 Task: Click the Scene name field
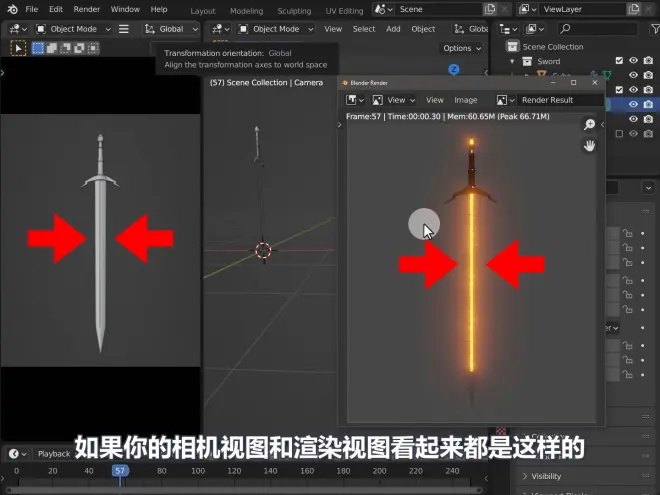(438, 9)
